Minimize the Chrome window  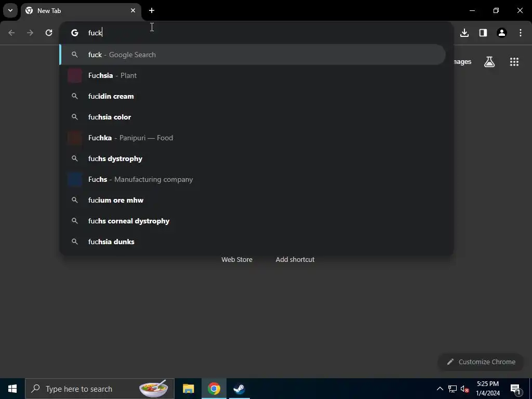pyautogui.click(x=472, y=10)
